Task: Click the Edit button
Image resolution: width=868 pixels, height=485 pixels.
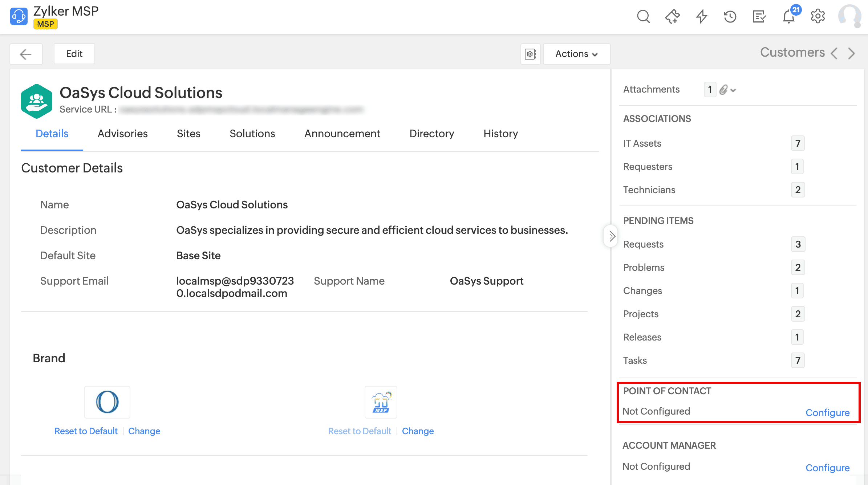Action: [74, 54]
